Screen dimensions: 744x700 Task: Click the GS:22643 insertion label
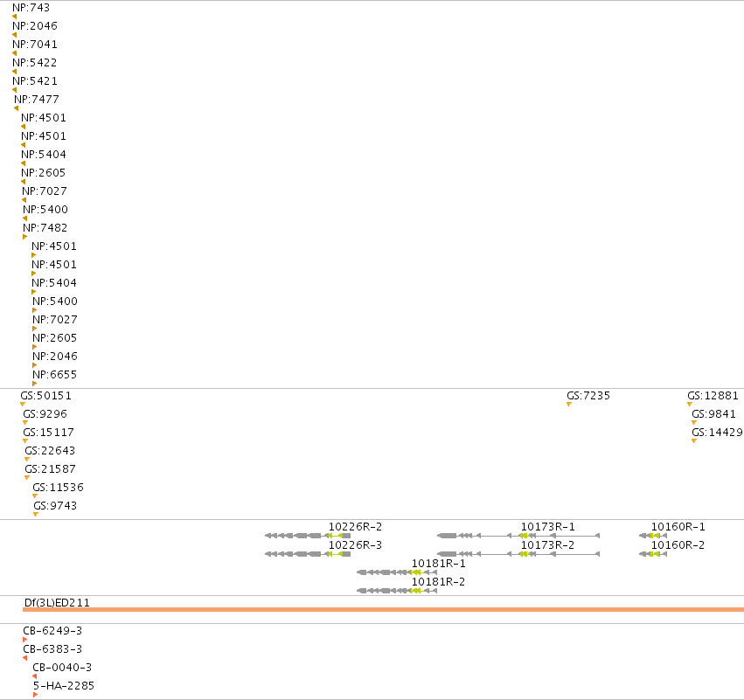(x=50, y=451)
